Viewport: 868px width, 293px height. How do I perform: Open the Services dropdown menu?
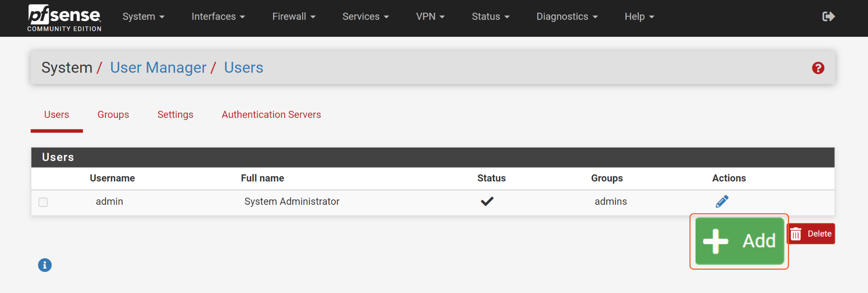coord(365,17)
